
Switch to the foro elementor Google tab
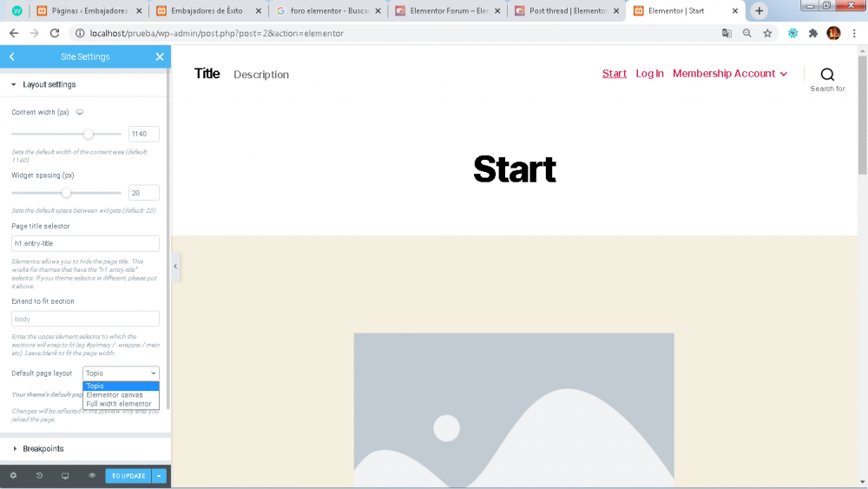click(x=329, y=11)
